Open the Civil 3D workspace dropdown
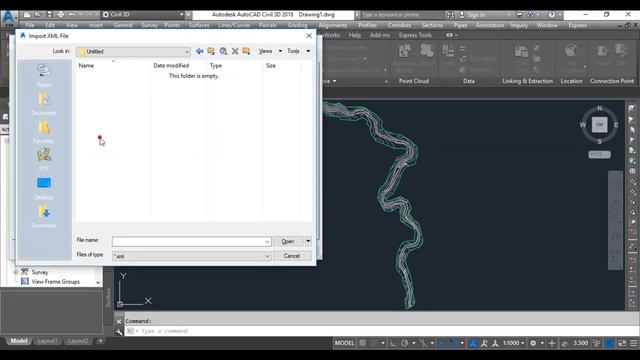Screen dimensions: 640x360 click(142, 15)
